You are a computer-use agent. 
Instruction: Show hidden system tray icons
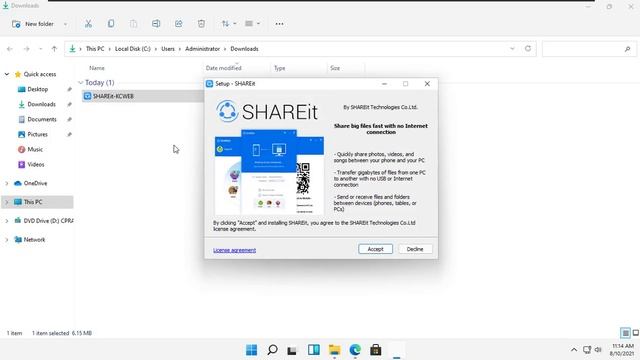coord(573,350)
